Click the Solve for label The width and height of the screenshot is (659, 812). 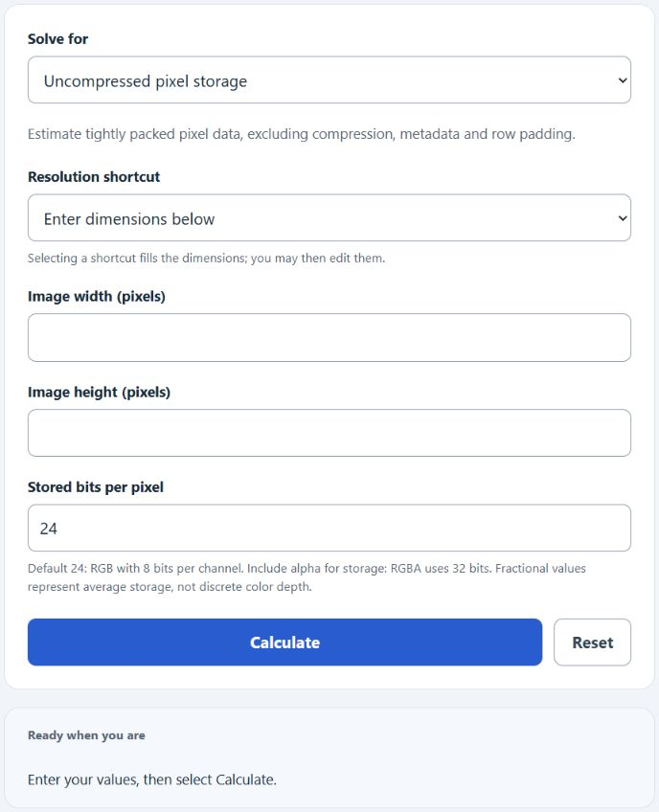click(57, 39)
